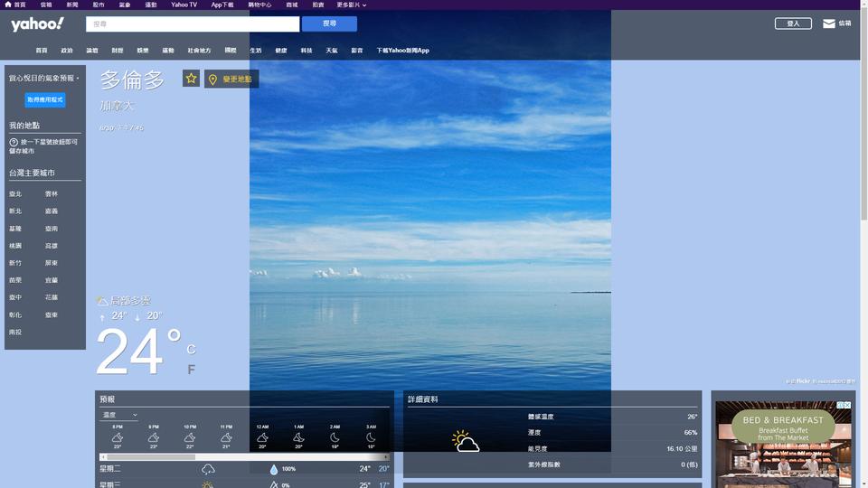Click the raindrop 100% precipitation icon

click(x=273, y=469)
